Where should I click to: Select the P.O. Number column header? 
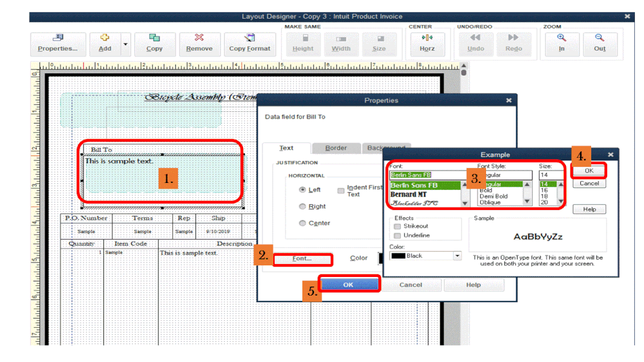(86, 218)
